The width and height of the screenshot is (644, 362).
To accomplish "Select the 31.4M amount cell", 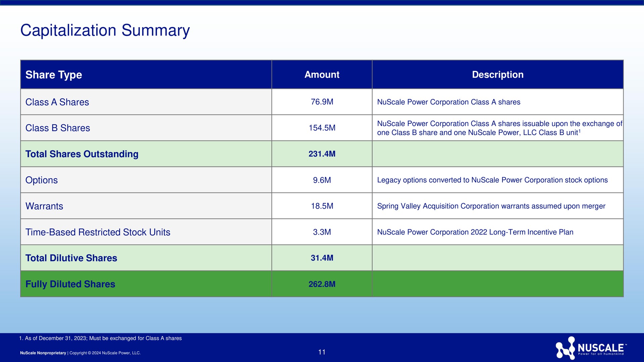I will click(x=322, y=258).
